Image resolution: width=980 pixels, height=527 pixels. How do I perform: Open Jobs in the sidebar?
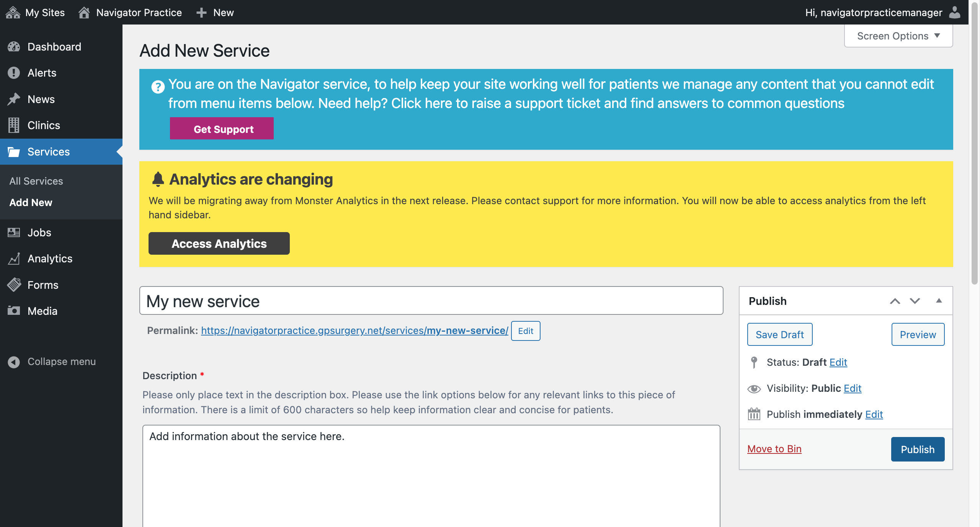(61, 232)
